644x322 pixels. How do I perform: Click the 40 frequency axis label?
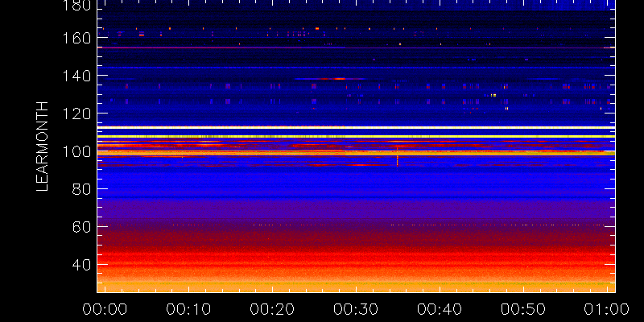tap(81, 265)
